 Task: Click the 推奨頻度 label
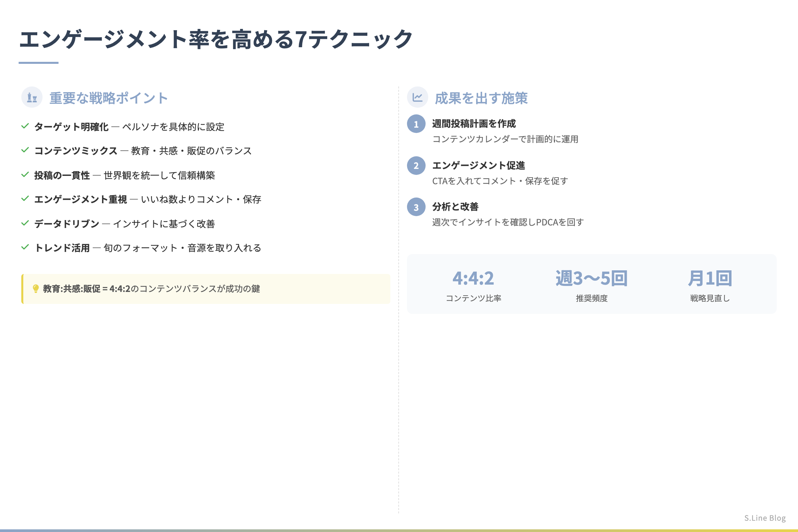point(592,298)
